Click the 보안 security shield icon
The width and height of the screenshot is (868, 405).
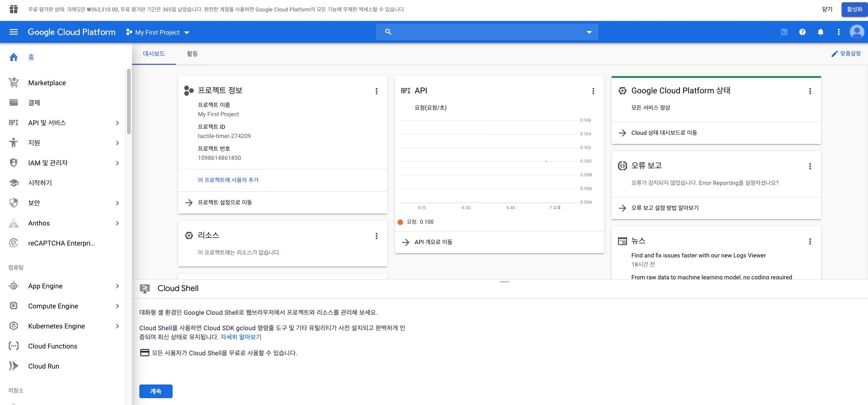14,203
